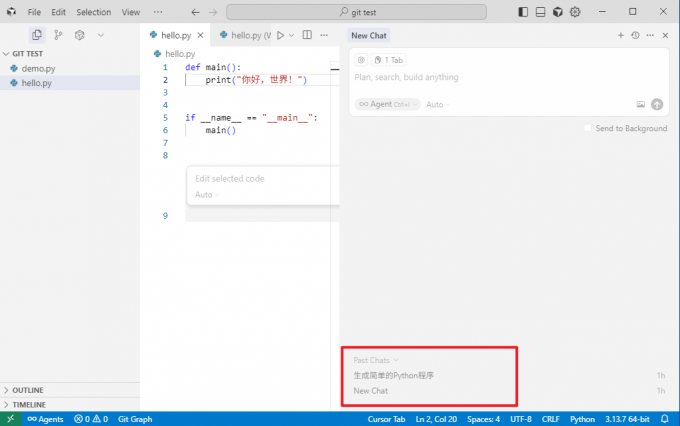This screenshot has width=680, height=426.
Task: Open Cursor settings gear in title bar
Action: click(575, 12)
